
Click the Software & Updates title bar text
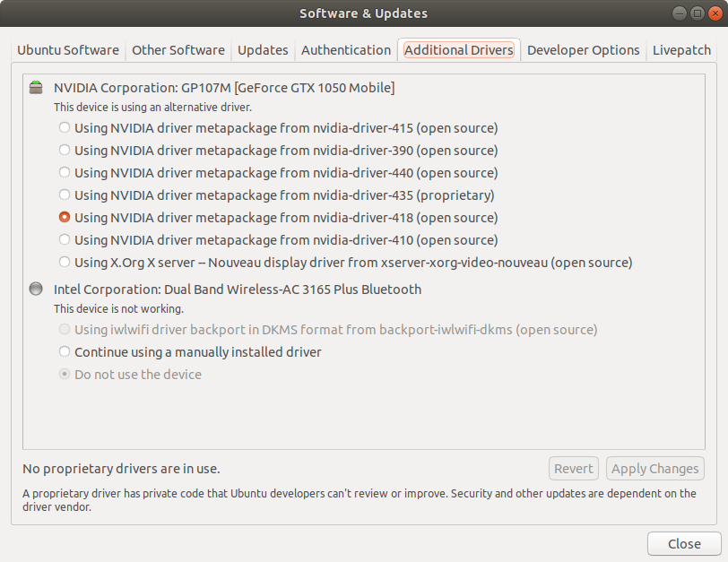(x=363, y=13)
